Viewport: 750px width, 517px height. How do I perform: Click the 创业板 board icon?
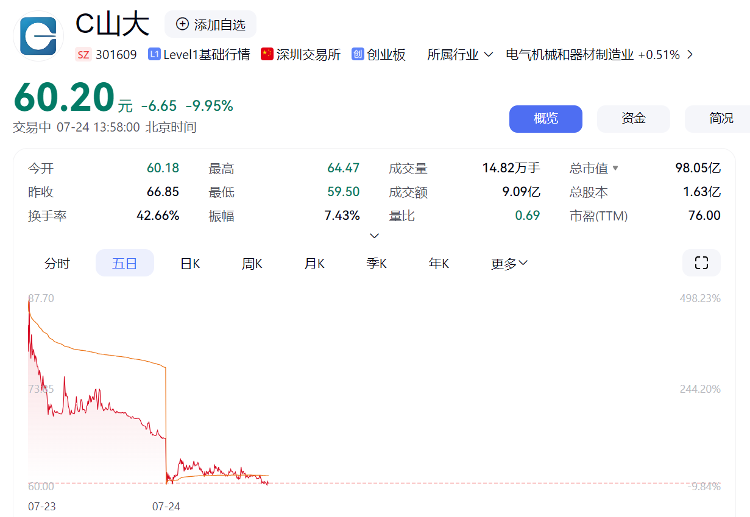tap(357, 55)
